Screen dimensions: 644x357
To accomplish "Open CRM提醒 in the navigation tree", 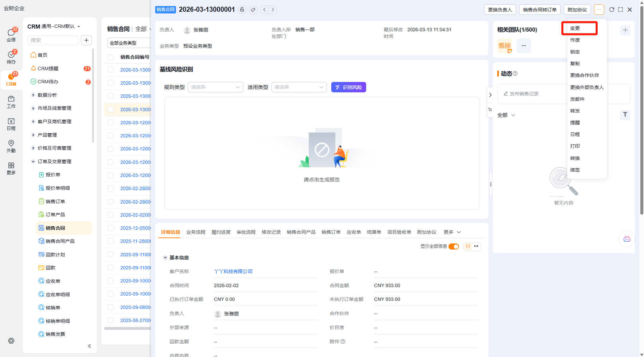I will pyautogui.click(x=48, y=69).
